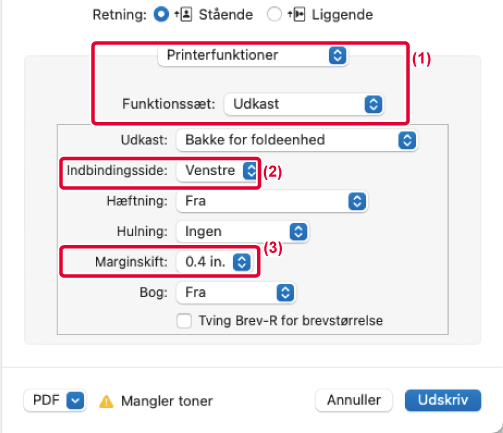
Task: Click the blue arrows on the Printerfunktioner menu
Action: 337,55
